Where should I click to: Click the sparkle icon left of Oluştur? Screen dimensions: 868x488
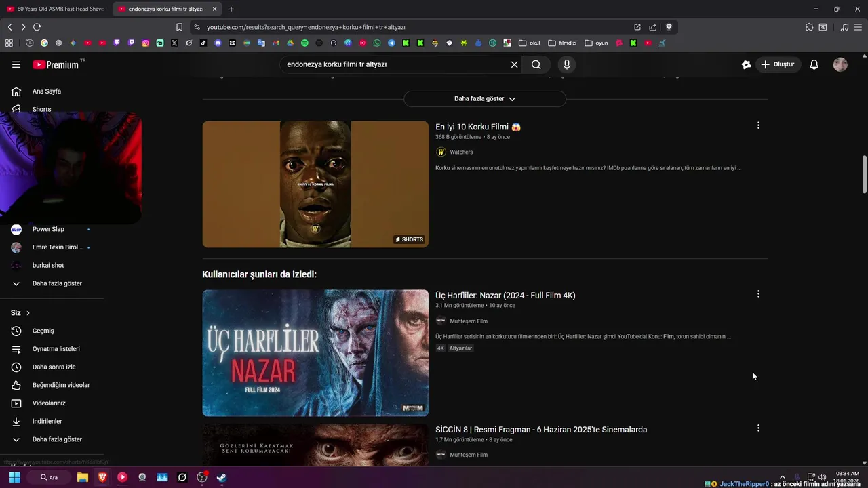(x=746, y=64)
